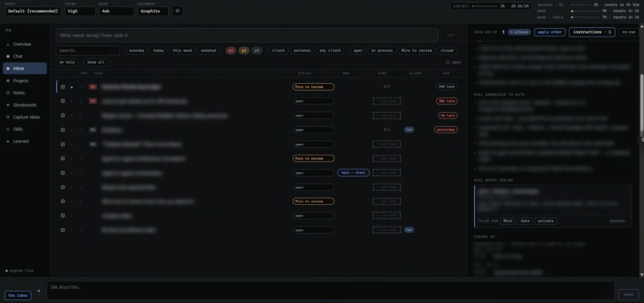644x303 pixels.
Task: Open Notes in the sidebar
Action: pos(19,93)
